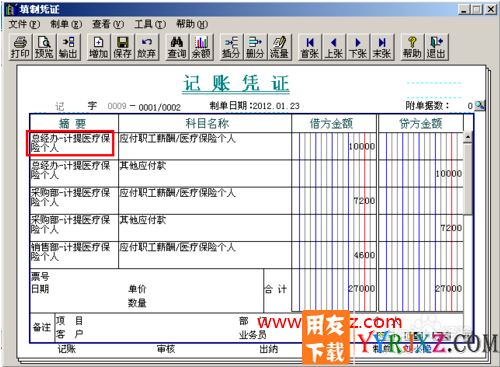The width and height of the screenshot is (500, 367).
Task: Open 预览 preview from toolbar
Action: [x=44, y=47]
